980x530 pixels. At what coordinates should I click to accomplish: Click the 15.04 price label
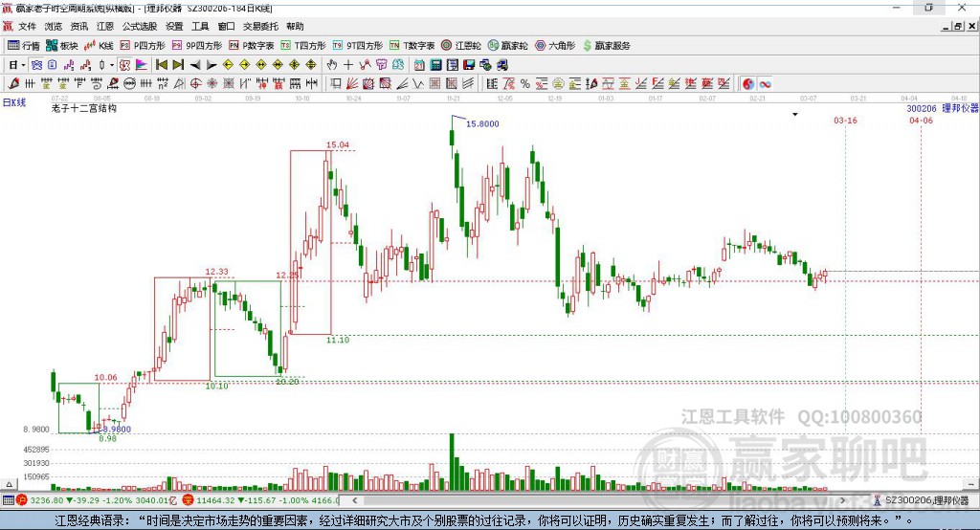tap(338, 144)
